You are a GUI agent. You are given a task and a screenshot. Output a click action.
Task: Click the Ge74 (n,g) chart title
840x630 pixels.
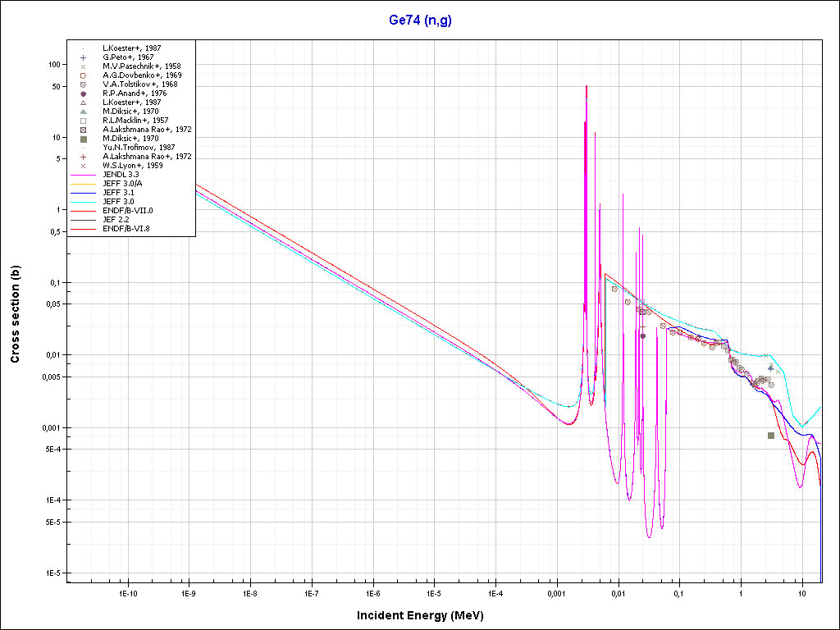(420, 21)
